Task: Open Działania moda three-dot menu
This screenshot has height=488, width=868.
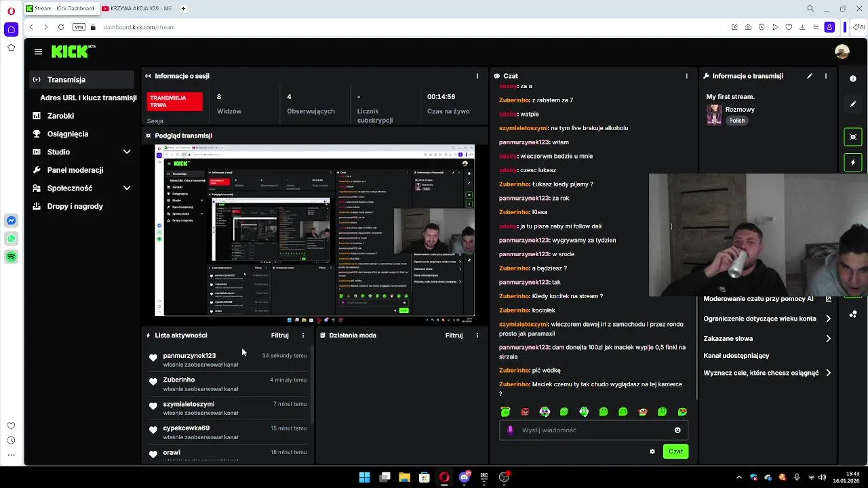Action: tap(477, 335)
